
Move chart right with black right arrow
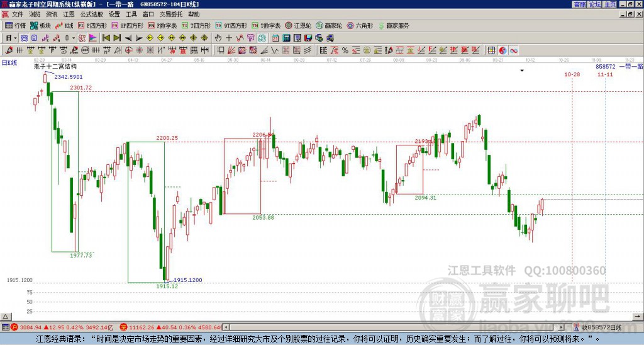[x=139, y=38]
